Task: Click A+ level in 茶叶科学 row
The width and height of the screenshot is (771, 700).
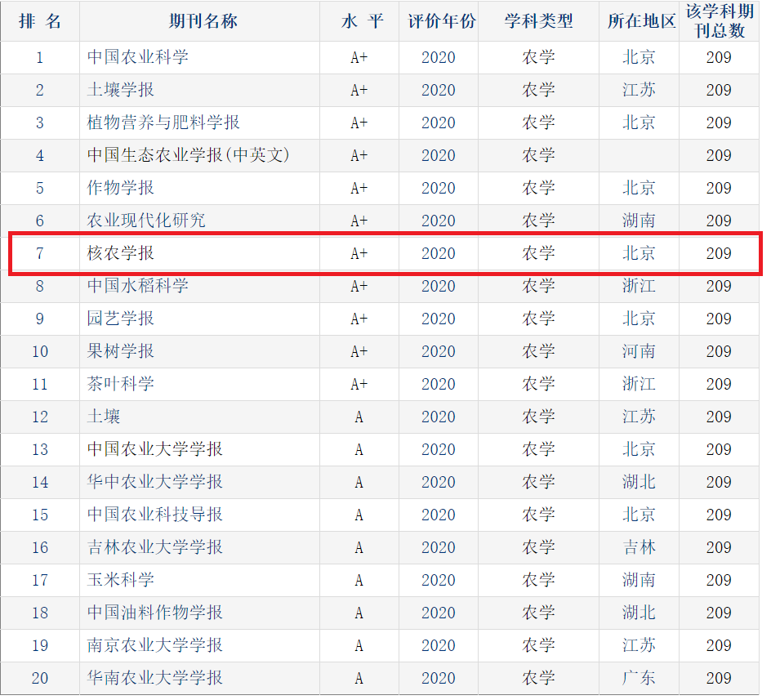Action: 359,384
